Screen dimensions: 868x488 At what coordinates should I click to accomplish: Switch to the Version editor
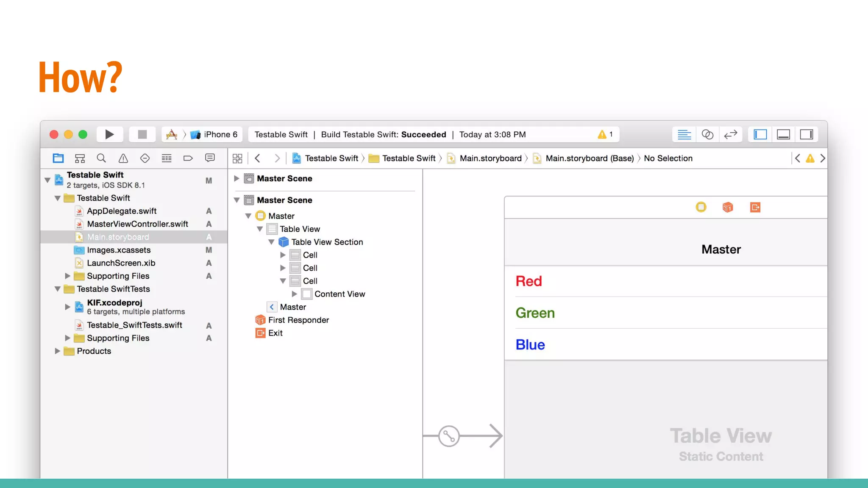[x=730, y=134]
